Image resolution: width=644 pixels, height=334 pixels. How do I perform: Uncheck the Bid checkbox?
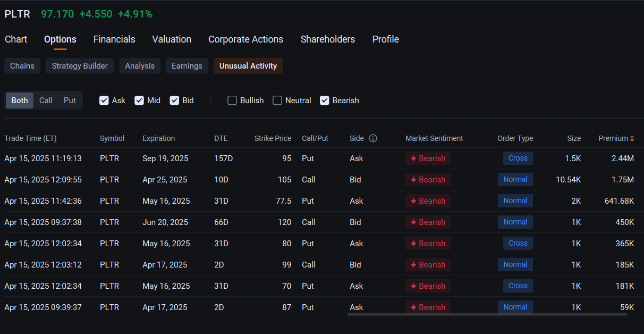(x=174, y=101)
